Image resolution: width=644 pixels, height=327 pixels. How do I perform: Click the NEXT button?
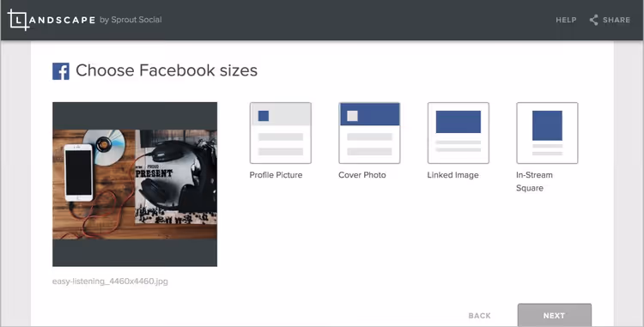click(x=555, y=315)
